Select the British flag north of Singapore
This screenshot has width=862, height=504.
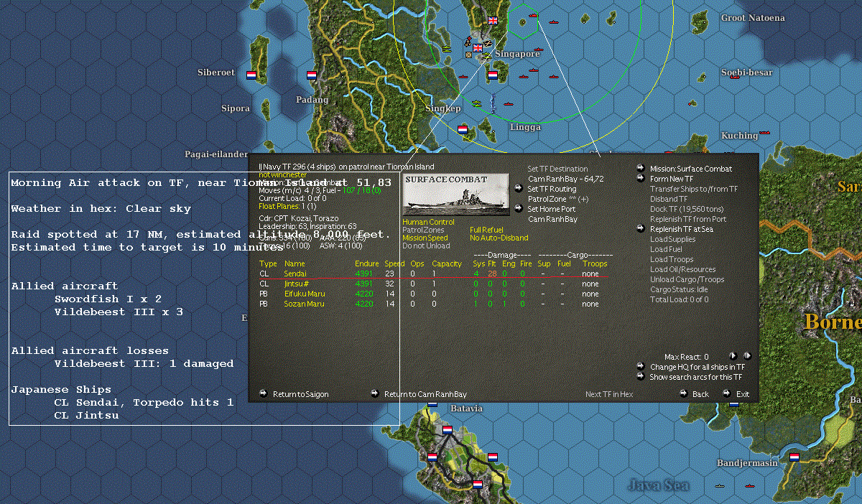click(492, 21)
